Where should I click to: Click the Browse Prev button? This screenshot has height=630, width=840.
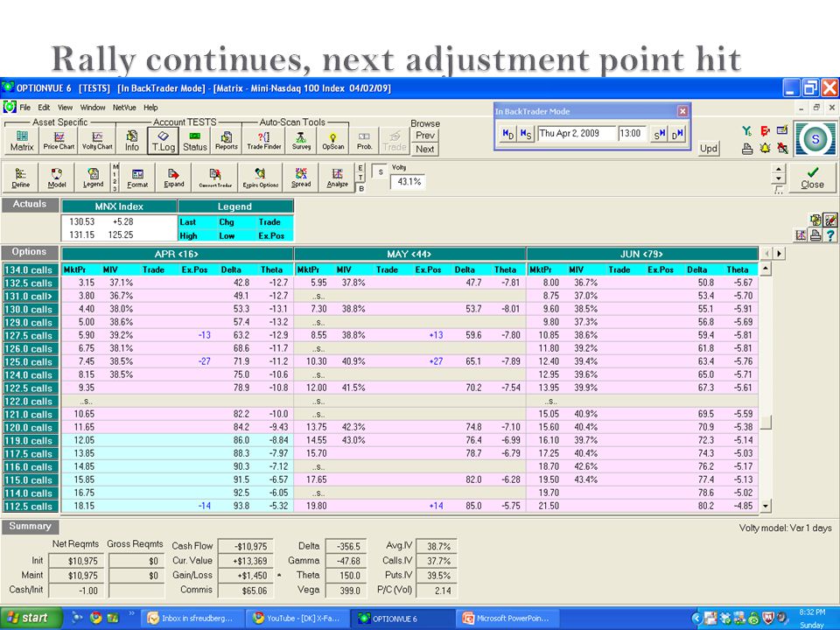(x=425, y=136)
